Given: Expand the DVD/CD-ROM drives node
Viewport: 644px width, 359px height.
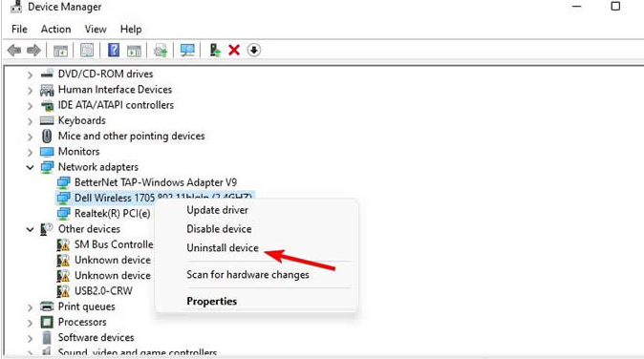Looking at the screenshot, I should coord(30,74).
